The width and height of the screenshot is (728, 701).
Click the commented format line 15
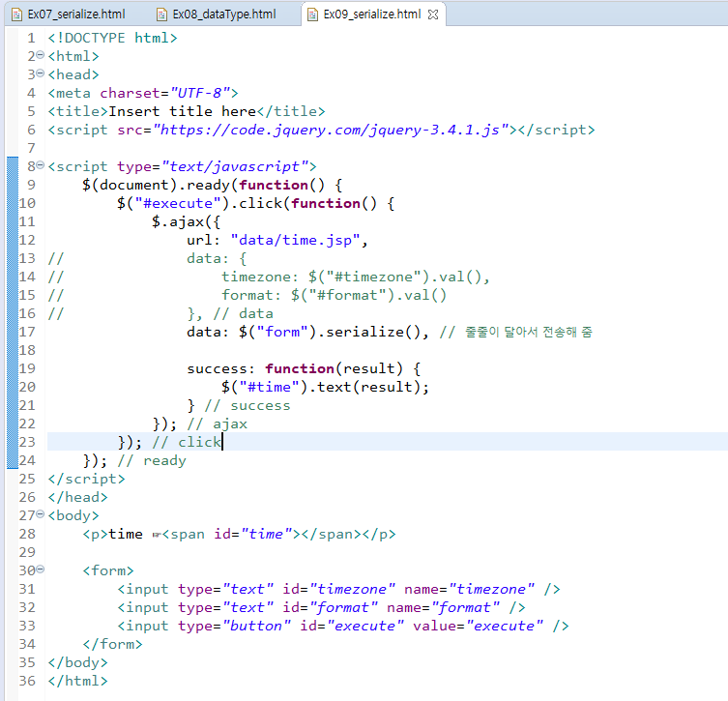(334, 295)
